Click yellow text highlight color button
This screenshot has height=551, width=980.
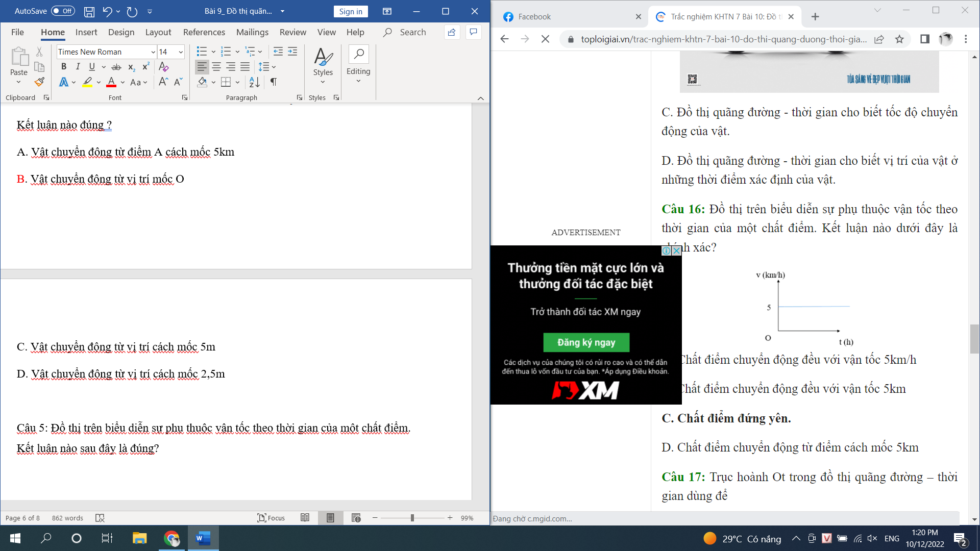pyautogui.click(x=88, y=82)
